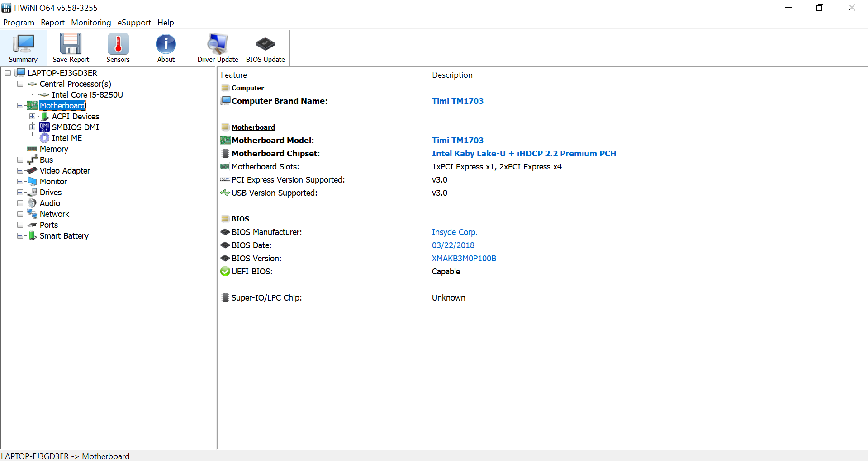Open the Monitoring menu
Viewport: 868px width, 461px height.
pyautogui.click(x=91, y=23)
